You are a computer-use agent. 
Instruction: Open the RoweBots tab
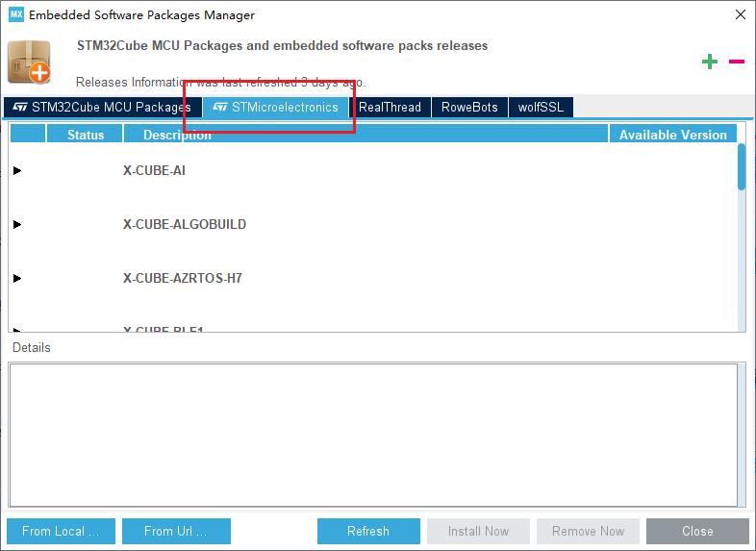(x=469, y=107)
